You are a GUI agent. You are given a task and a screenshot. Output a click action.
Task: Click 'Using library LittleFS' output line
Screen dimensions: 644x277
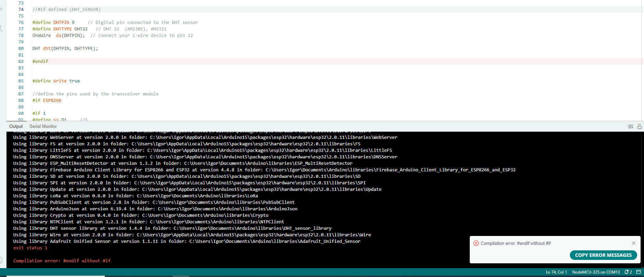point(203,150)
